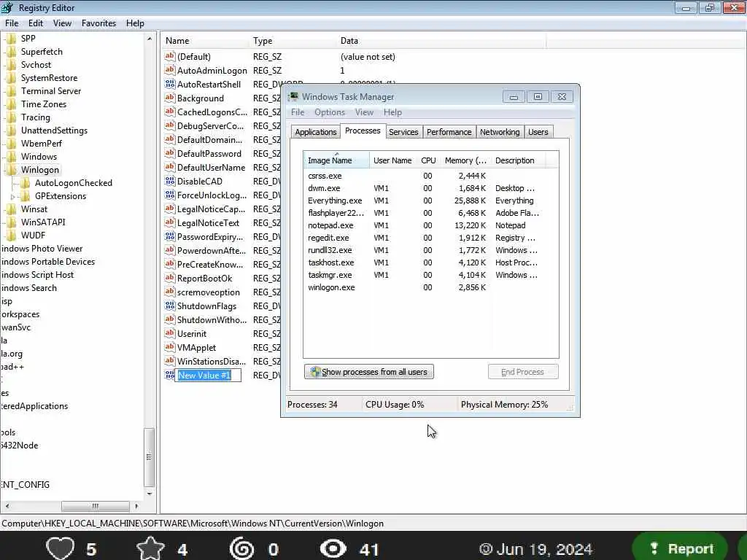Select the winlogon.exe process row
The width and height of the screenshot is (747, 560).
point(430,287)
